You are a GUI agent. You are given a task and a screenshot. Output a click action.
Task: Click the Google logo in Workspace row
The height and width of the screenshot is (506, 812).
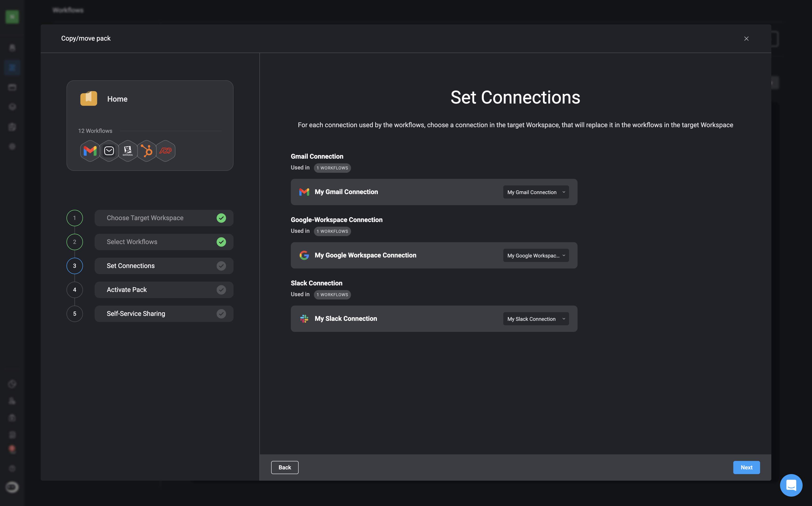click(x=304, y=255)
